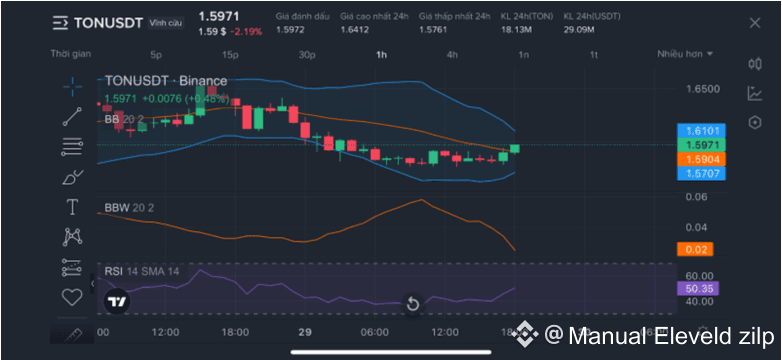Switch to the 30p timeframe

[x=307, y=55]
